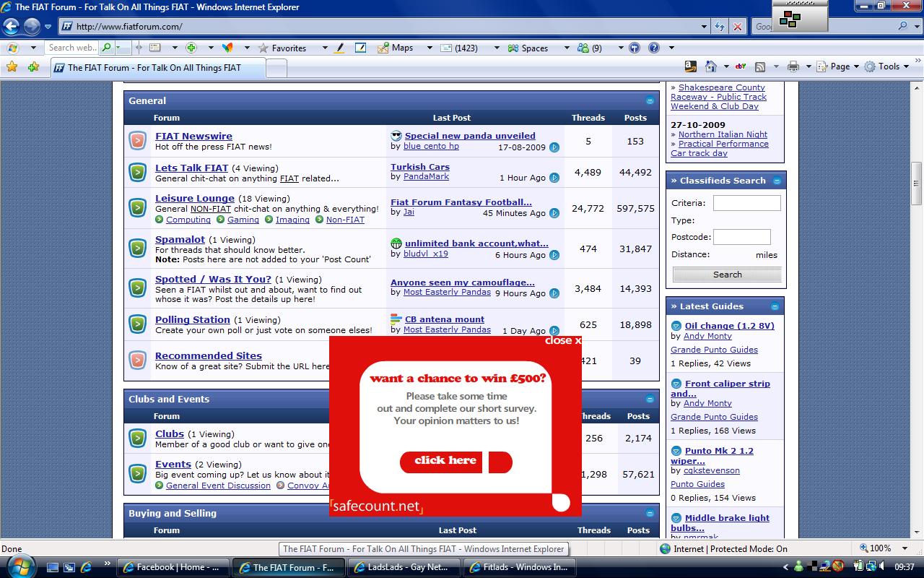The width and height of the screenshot is (924, 578).
Task: Open the friends (9) toolbar item
Action: point(590,48)
